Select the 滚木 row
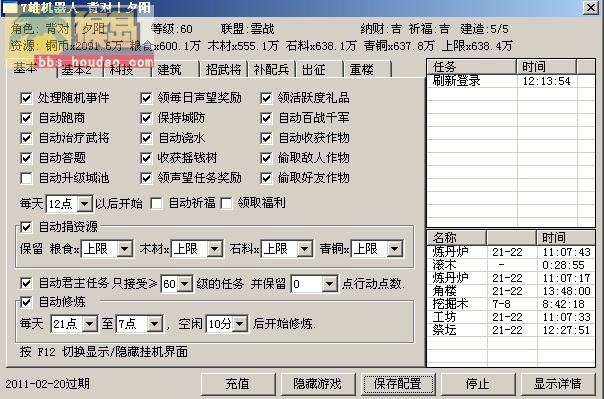Screen dimensions: 604x399 coord(511,265)
